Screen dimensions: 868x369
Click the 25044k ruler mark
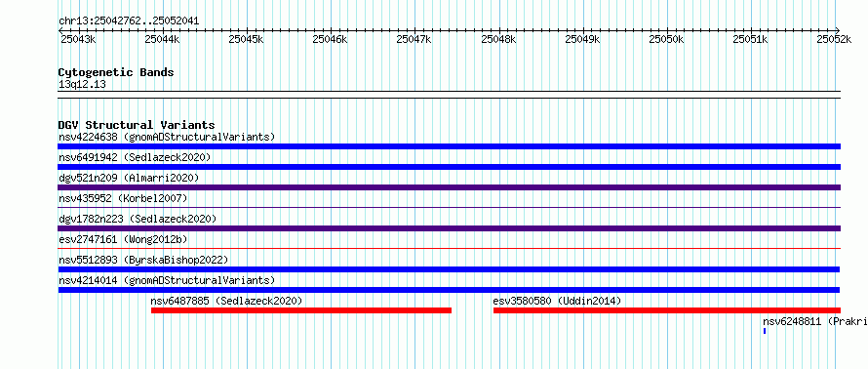(x=162, y=39)
